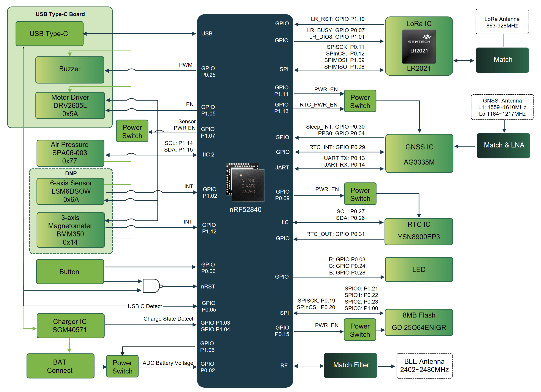Click the GPIO P0.15 pin label
The height and width of the screenshot is (392, 541).
[x=282, y=331]
